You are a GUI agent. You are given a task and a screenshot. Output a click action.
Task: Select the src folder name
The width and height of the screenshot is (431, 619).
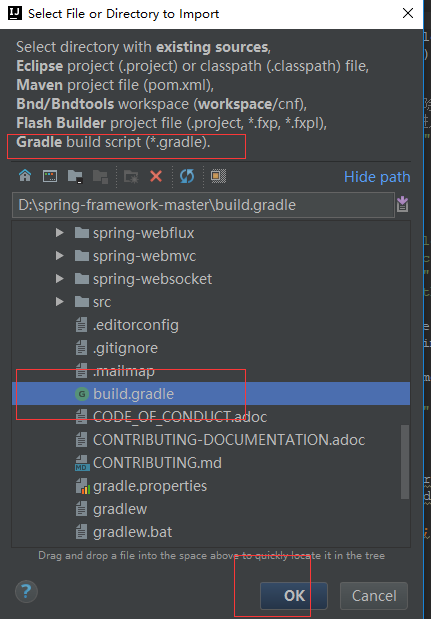coord(102,302)
